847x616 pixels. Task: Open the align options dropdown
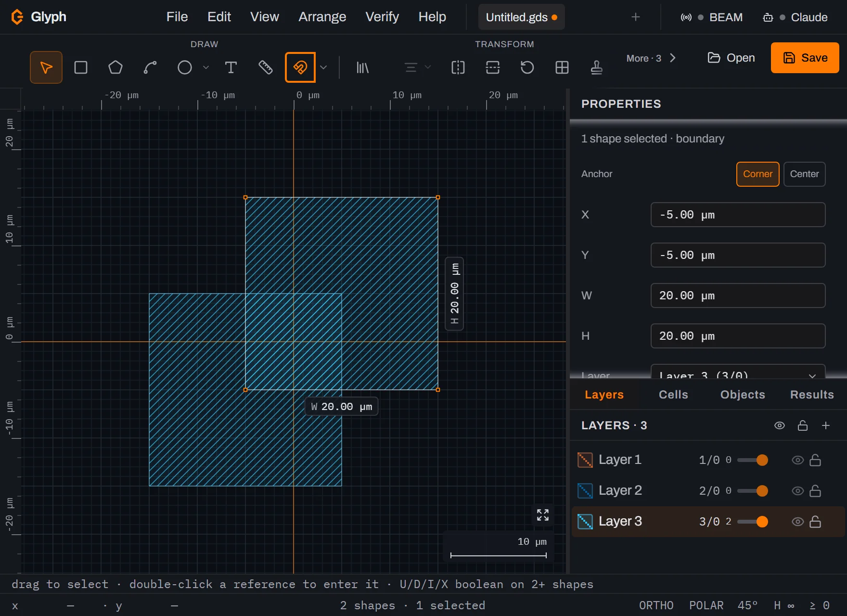(417, 67)
